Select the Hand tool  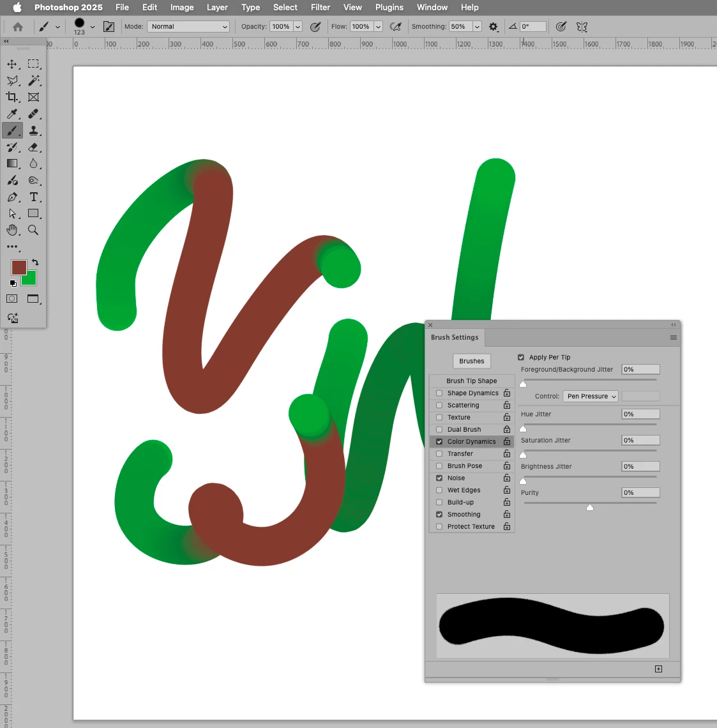(x=12, y=230)
